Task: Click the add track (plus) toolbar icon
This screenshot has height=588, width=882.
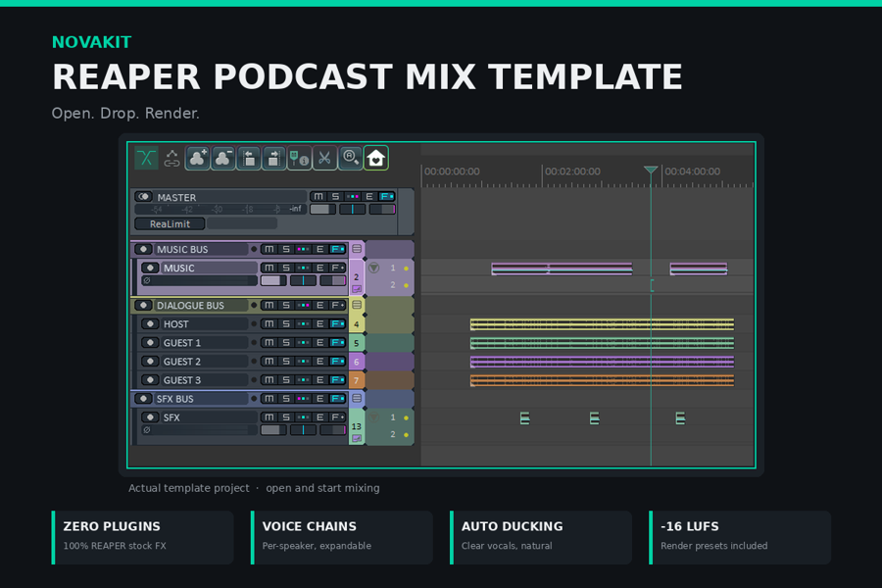Action: pyautogui.click(x=197, y=158)
